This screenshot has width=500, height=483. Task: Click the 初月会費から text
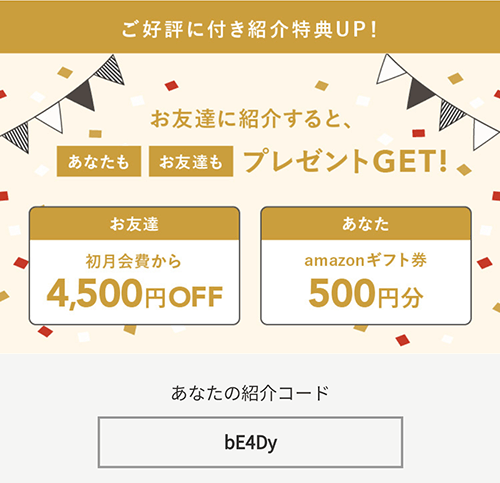click(x=134, y=261)
